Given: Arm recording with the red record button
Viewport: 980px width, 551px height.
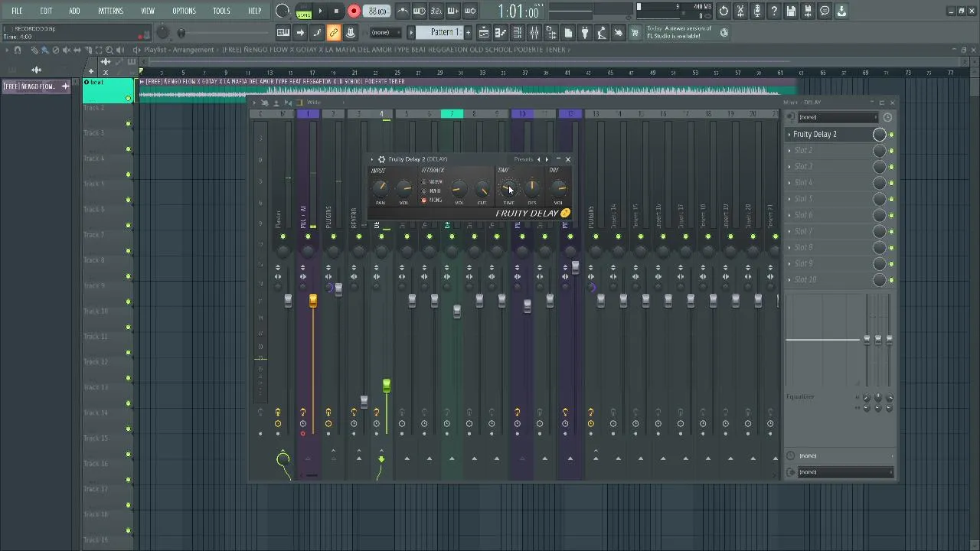Looking at the screenshot, I should point(354,11).
